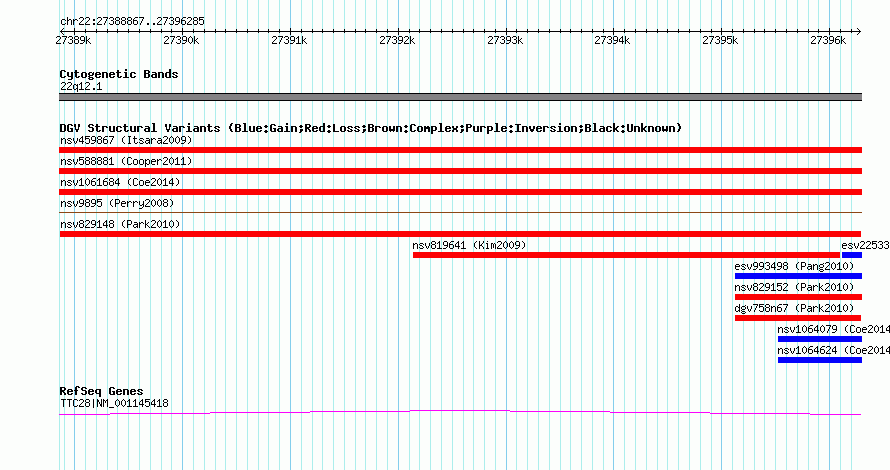Click the 27393k ruler tick label
The height and width of the screenshot is (470, 890).
point(505,40)
